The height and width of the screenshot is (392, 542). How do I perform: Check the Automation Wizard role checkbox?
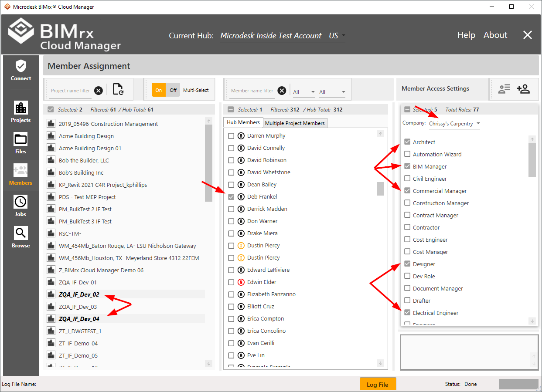(407, 154)
